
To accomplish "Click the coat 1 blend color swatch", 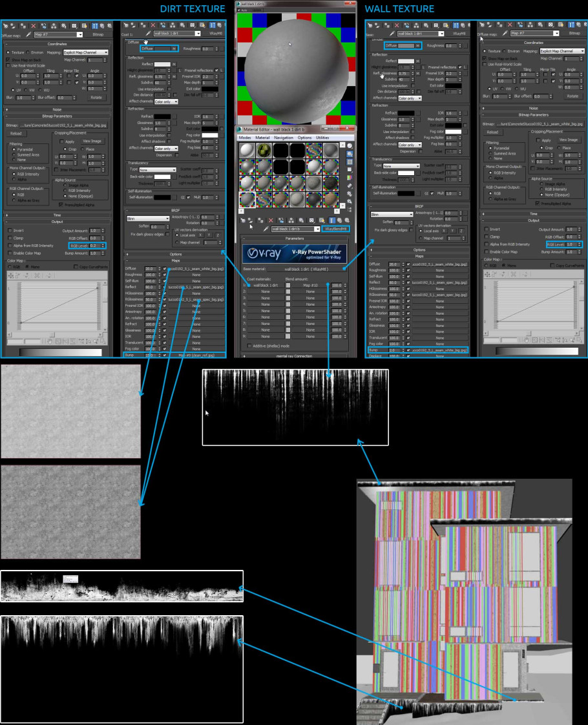I will (288, 286).
